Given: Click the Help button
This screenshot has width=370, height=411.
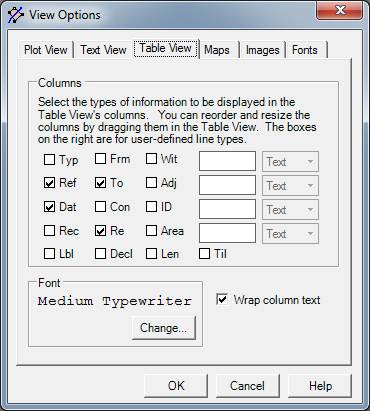Looking at the screenshot, I should (320, 386).
